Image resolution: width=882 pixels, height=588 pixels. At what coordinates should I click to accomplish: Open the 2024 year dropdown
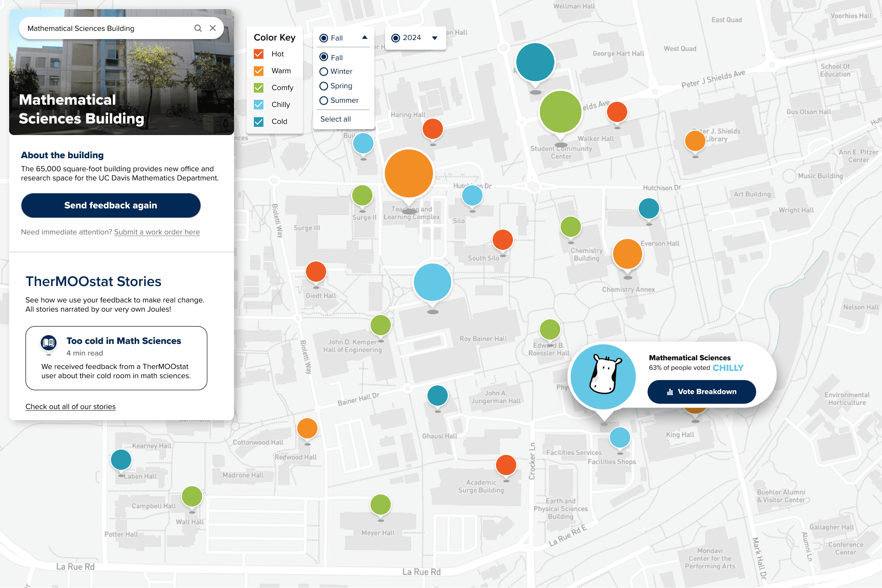(x=415, y=38)
